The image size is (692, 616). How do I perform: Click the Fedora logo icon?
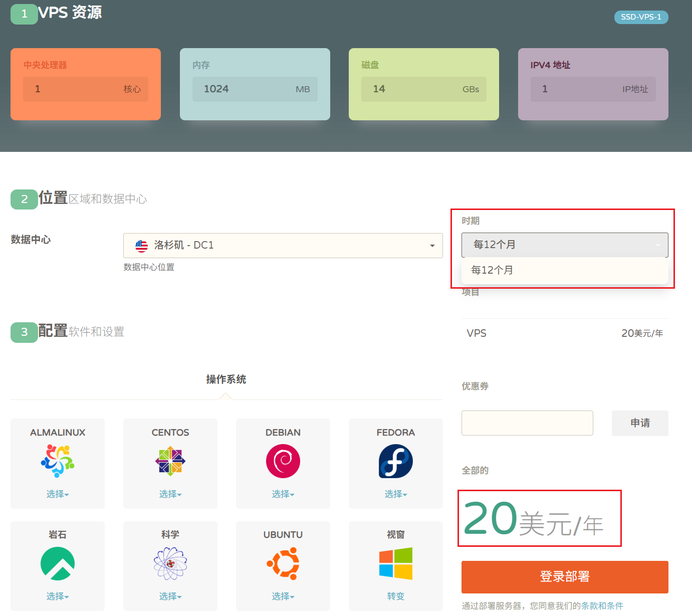pos(396,461)
